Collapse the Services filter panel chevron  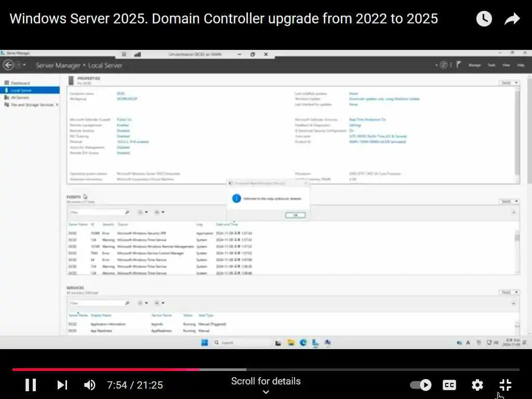[x=514, y=303]
